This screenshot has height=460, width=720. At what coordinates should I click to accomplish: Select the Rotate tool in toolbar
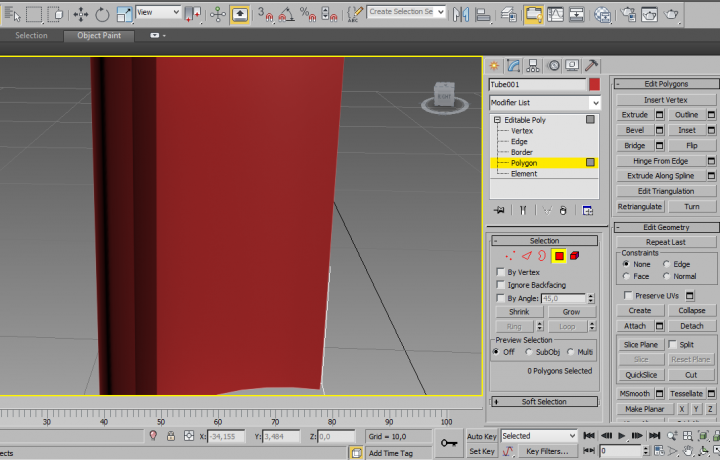(x=103, y=14)
